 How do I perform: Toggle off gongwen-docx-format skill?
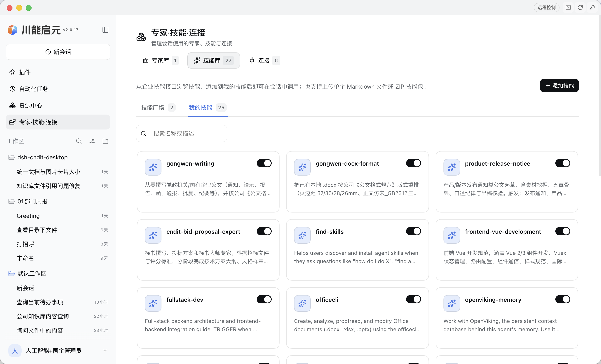click(413, 163)
